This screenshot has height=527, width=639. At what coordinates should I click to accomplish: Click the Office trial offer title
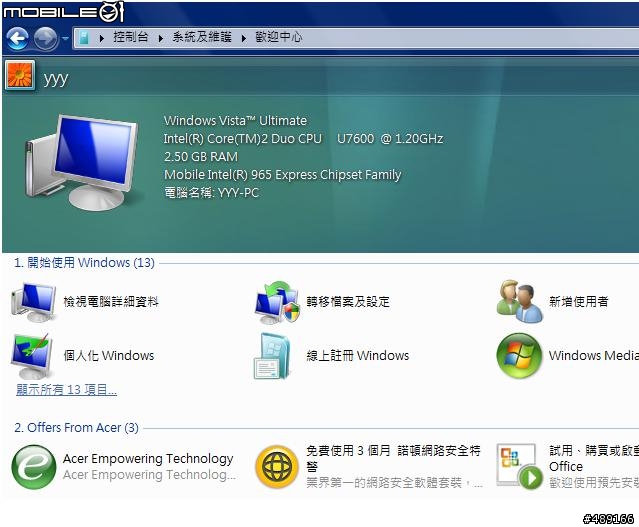tap(593, 458)
